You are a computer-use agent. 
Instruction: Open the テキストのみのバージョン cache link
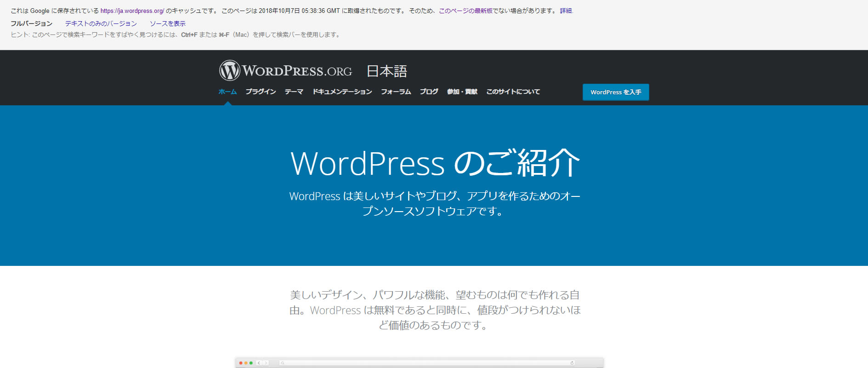101,23
